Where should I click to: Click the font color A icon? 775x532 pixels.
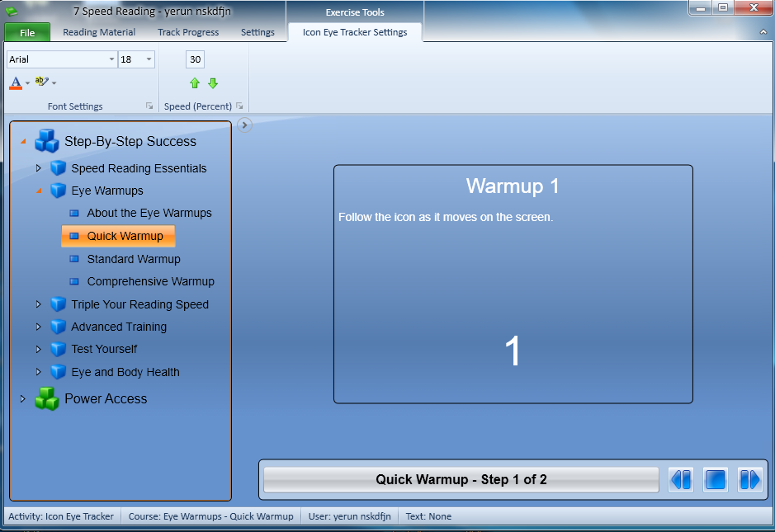tap(16, 82)
